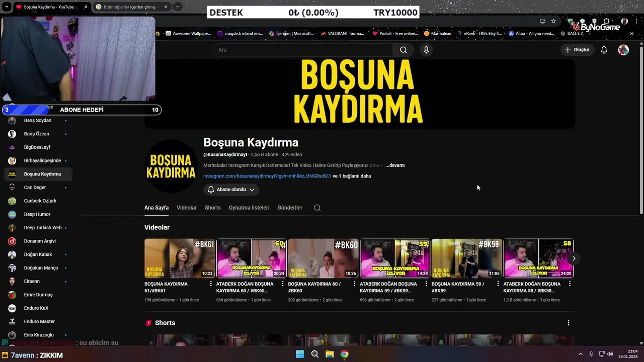Screen dimensions: 644x362
Task: Show hidden system tray icons chevron
Action: coord(580,354)
